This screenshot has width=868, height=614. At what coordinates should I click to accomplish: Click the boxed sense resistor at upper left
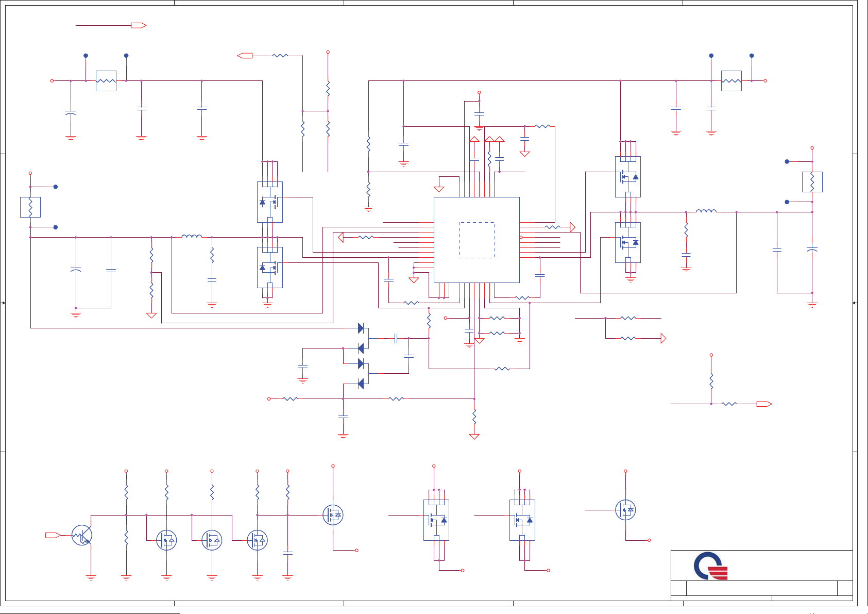106,81
